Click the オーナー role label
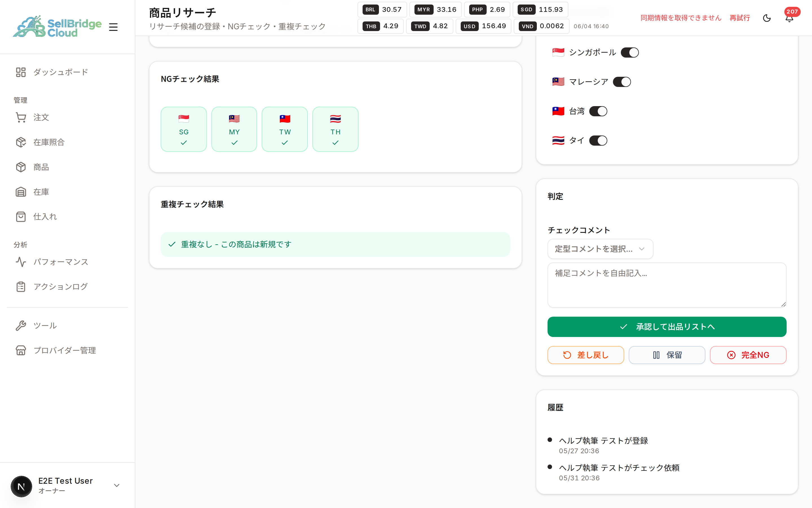This screenshot has height=508, width=812. 52,491
